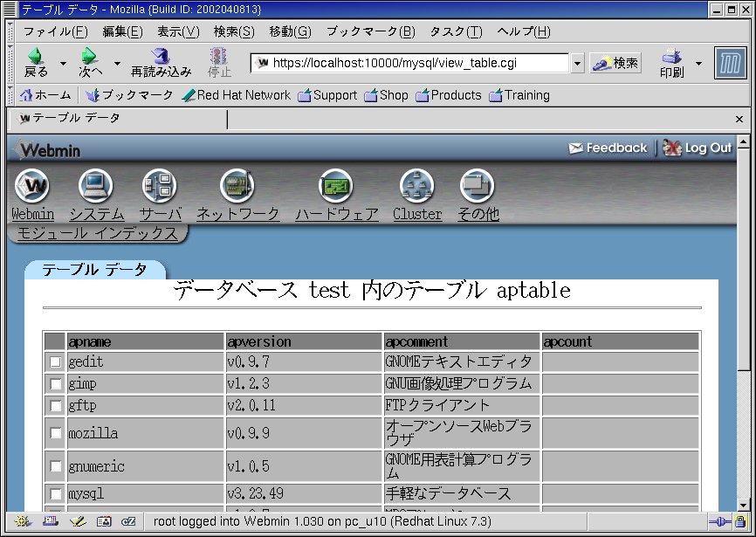The image size is (756, 537).
Task: Open the 編集(E) menu
Action: (x=122, y=31)
